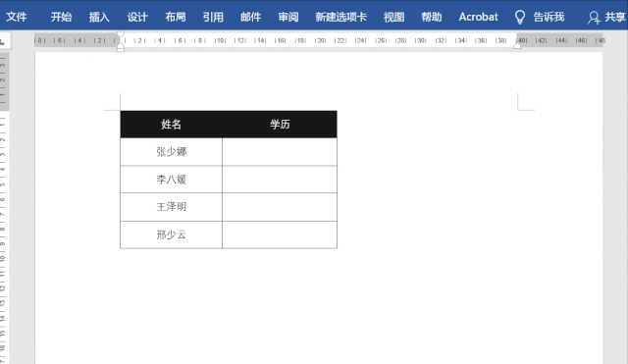Viewport: 628px width, 364px height.
Task: Open the 邮件 ribbon tab
Action: click(251, 17)
